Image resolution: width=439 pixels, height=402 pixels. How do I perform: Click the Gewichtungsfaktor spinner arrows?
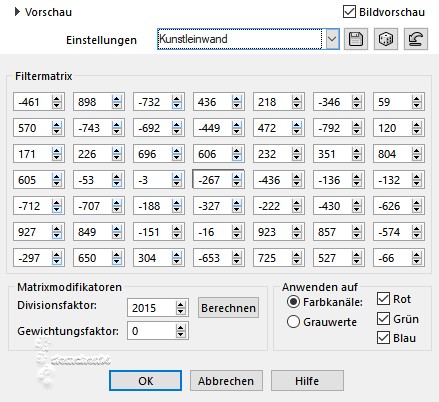click(x=180, y=331)
